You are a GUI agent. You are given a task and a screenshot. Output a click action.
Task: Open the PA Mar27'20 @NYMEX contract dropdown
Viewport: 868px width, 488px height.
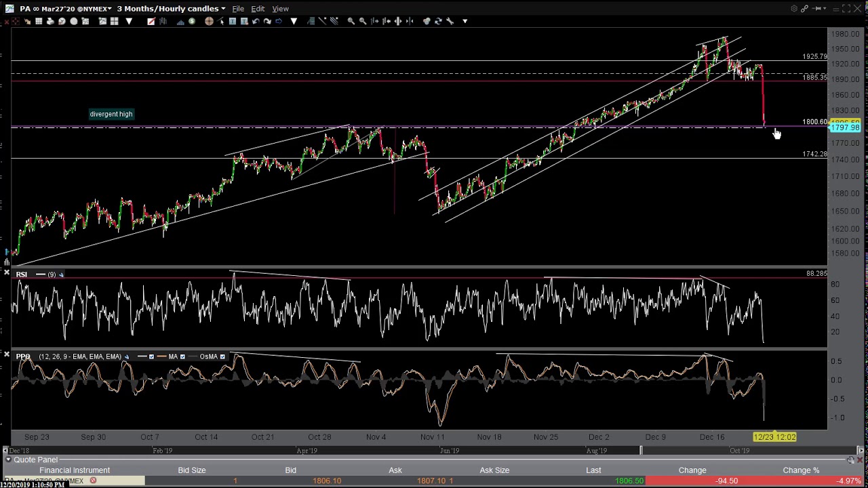(65, 9)
